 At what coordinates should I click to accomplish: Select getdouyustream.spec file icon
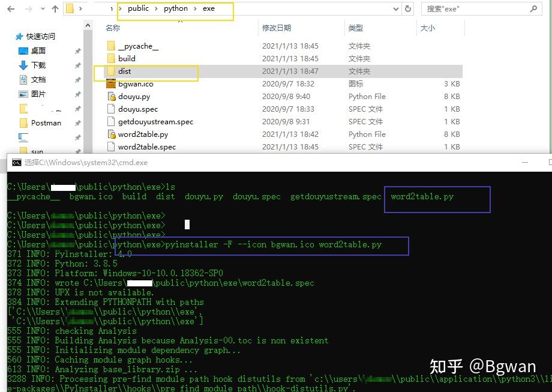[x=111, y=121]
